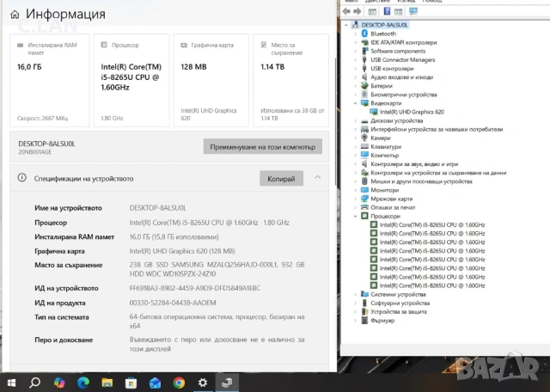Click the monitor icon to scan for hardware changes
Viewport: 550px width, 392px height.
pyautogui.click(x=413, y=11)
